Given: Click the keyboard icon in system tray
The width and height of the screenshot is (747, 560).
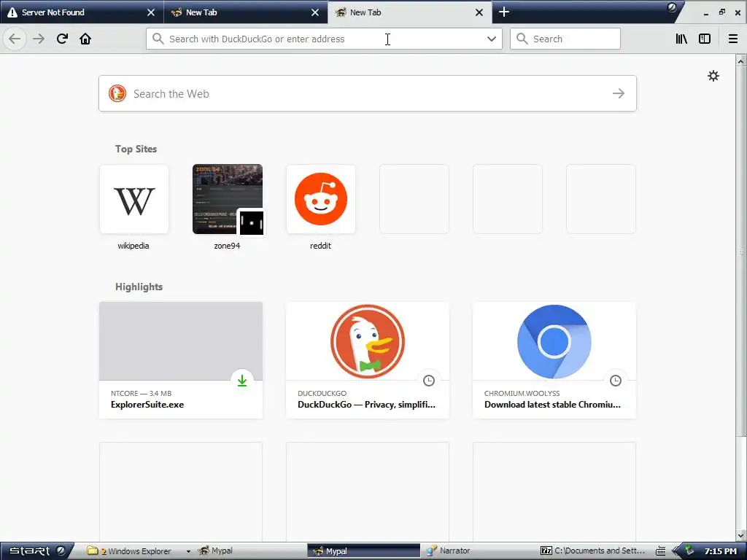Looking at the screenshot, I should 660,551.
